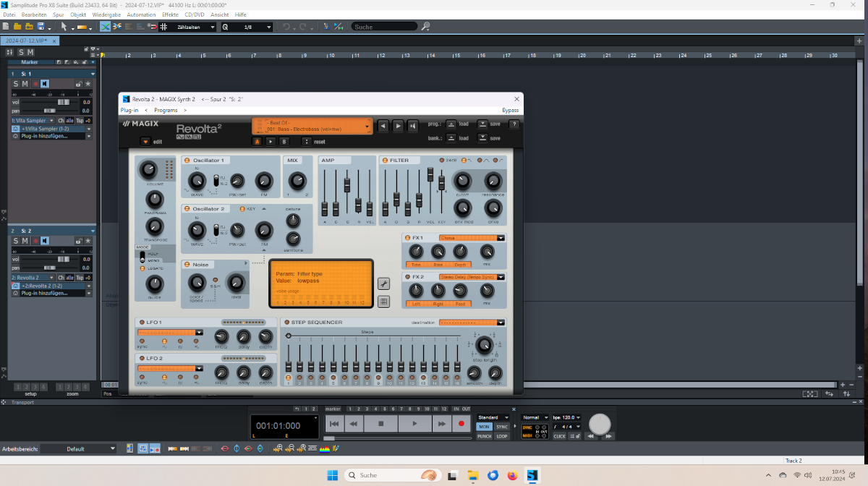Open the Datei menu
The height and width of the screenshot is (486, 868).
(x=9, y=14)
